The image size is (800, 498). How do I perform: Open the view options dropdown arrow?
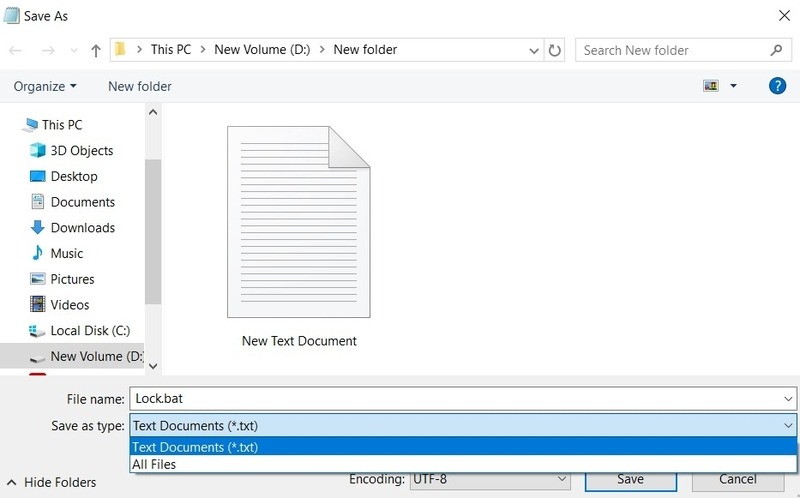733,86
